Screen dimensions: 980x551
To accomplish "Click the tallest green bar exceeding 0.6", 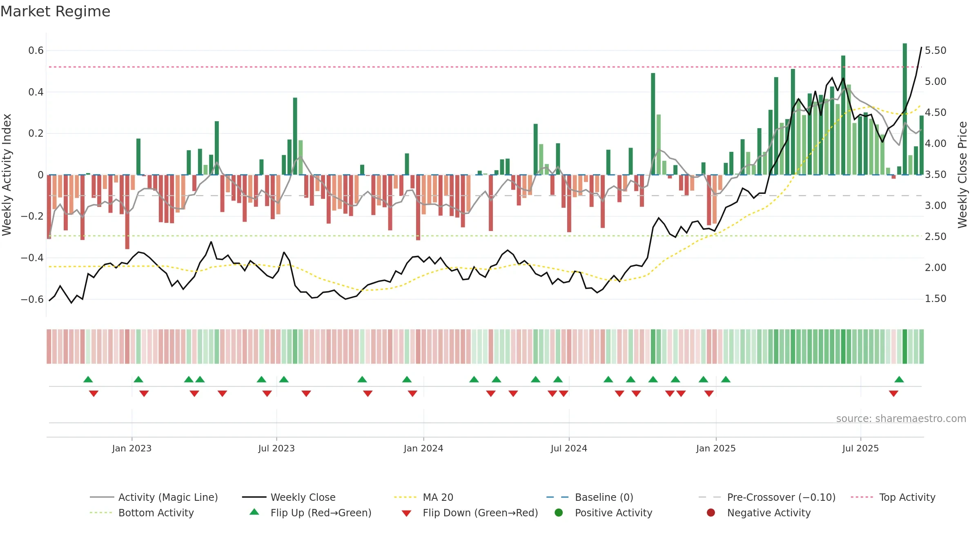I will coord(905,109).
